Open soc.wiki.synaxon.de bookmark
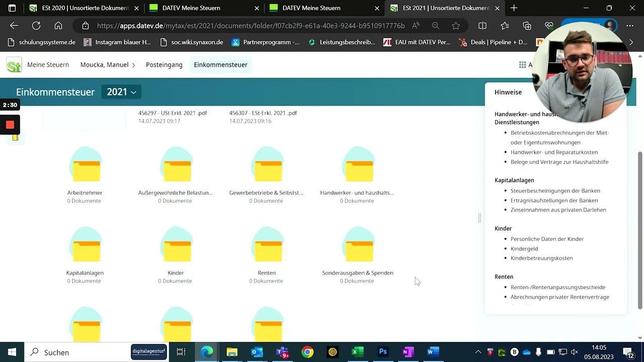The height and width of the screenshot is (362, 644). (191, 42)
